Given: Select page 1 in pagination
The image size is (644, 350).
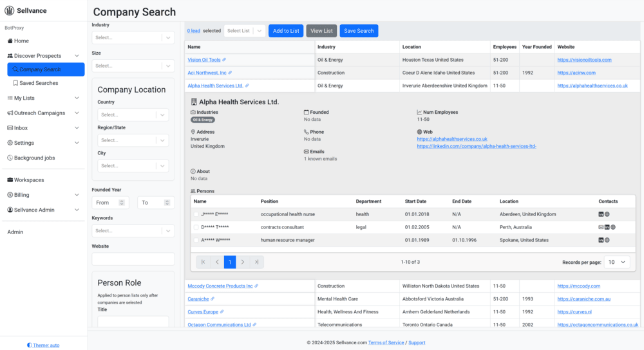Looking at the screenshot, I should (x=230, y=262).
